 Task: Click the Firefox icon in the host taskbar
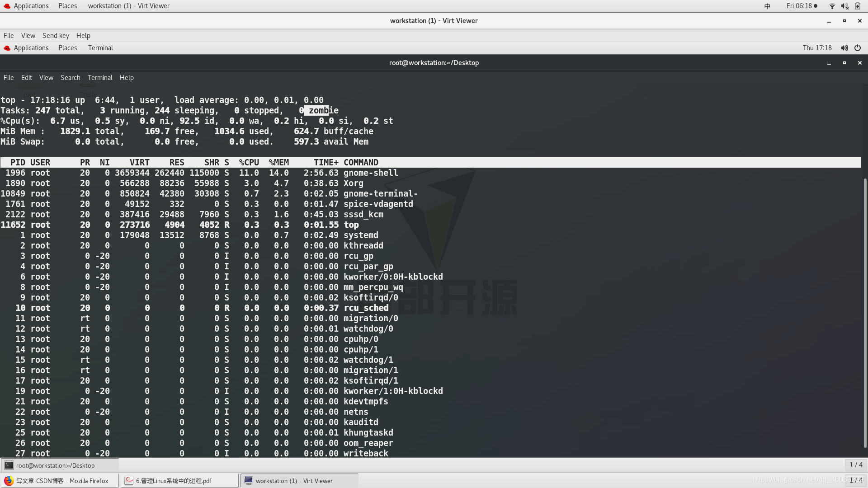(9, 481)
